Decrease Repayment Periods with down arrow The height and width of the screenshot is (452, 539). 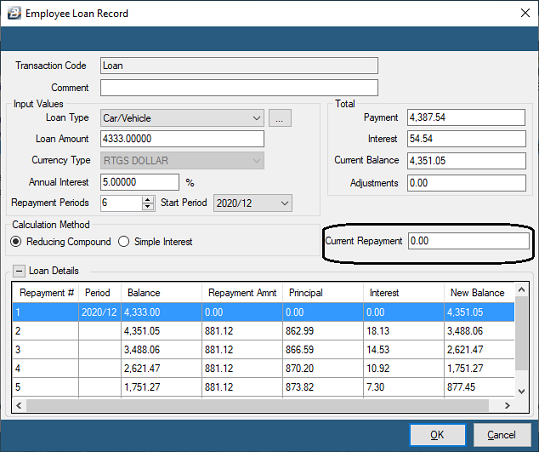coord(148,207)
